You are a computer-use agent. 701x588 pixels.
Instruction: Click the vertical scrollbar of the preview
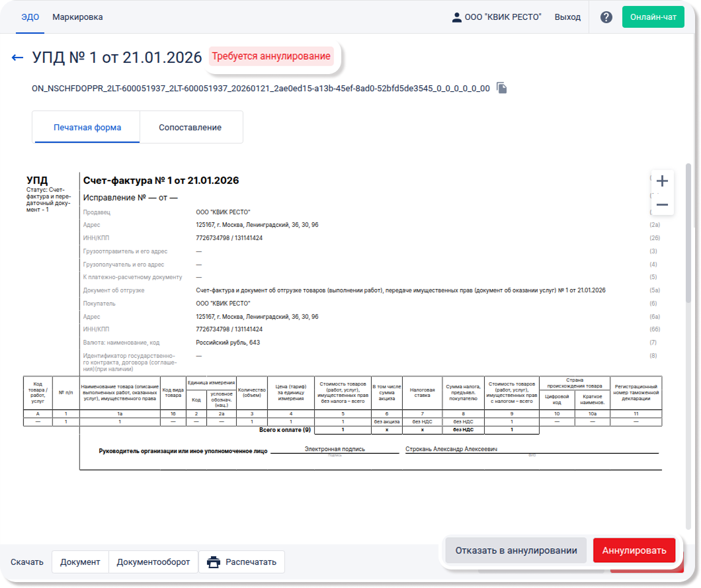(688, 231)
